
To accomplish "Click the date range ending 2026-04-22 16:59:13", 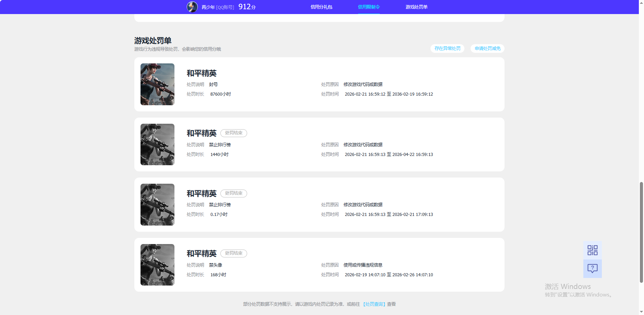I will tap(389, 154).
